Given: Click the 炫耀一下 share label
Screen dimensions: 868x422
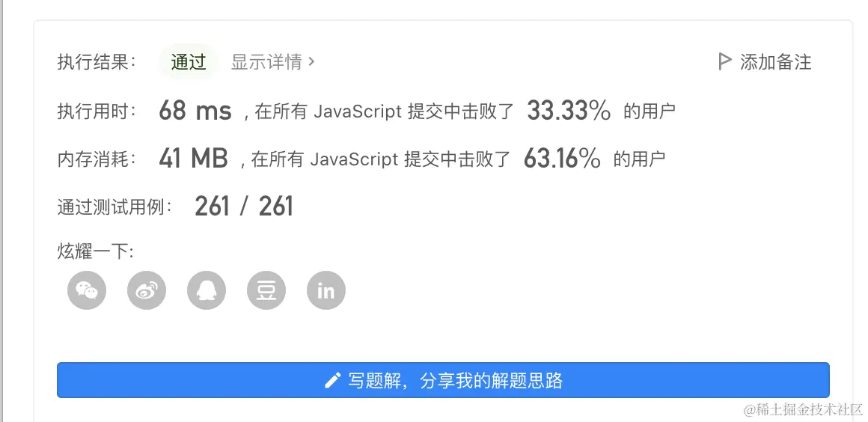Looking at the screenshot, I should pos(95,251).
